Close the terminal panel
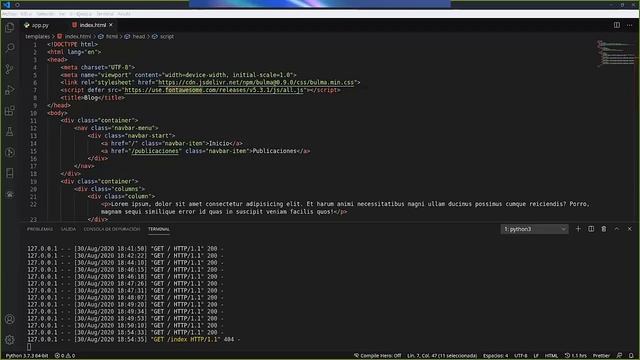Image resolution: width=640 pixels, height=360 pixels. 629,229
